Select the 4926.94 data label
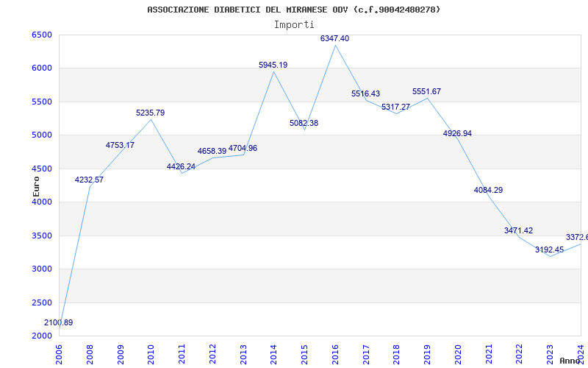 [457, 133]
